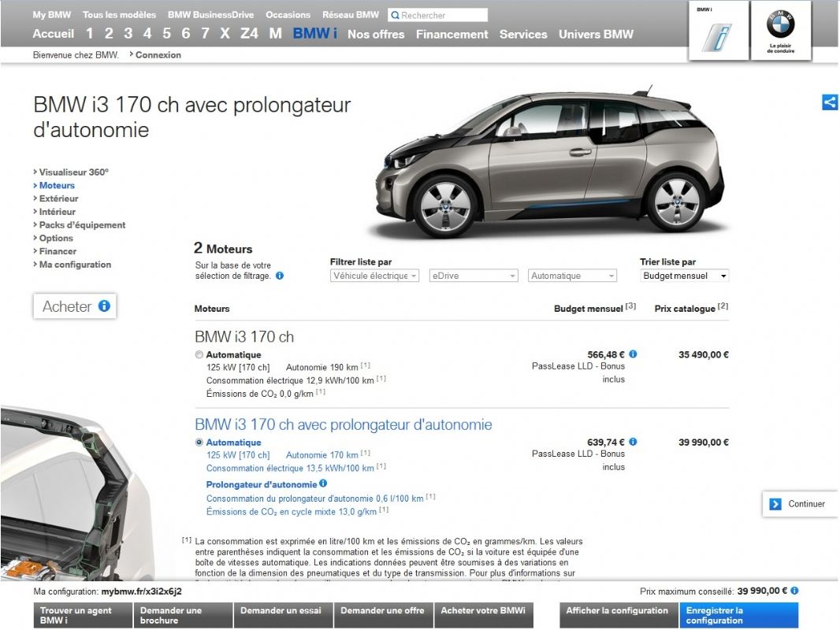Viewport: 840px width, 630px height.
Task: Open Série 3 in main navigation
Action: [128, 34]
